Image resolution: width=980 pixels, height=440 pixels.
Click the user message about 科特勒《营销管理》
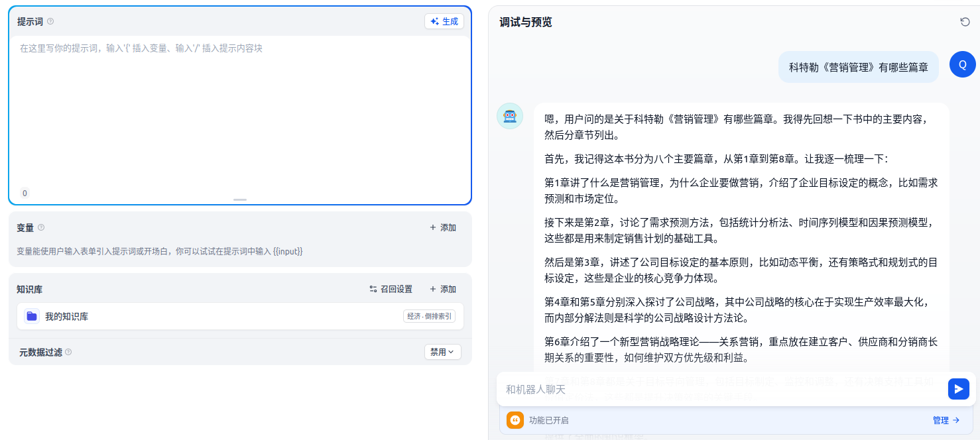tap(859, 67)
